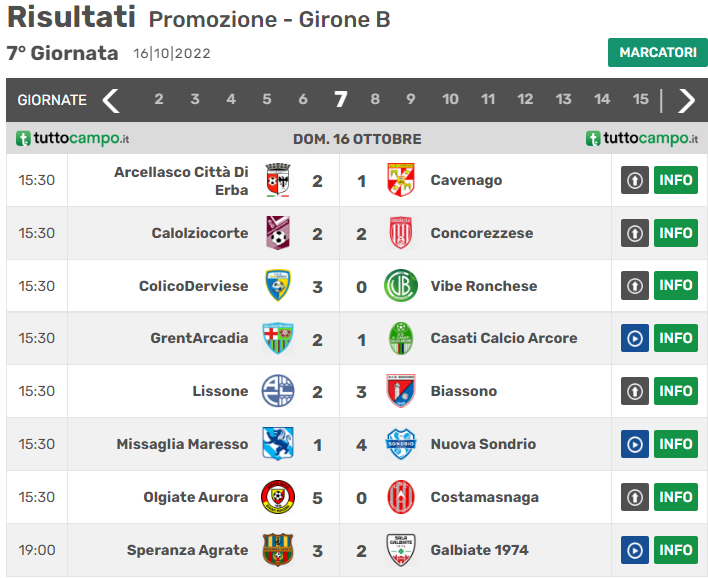Click upload icon for Olgiate Aurora match
708x578 pixels.
[635, 497]
